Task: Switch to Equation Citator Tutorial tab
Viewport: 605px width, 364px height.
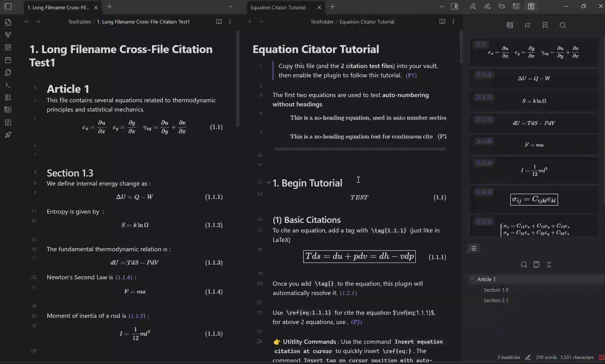Action: click(x=278, y=7)
